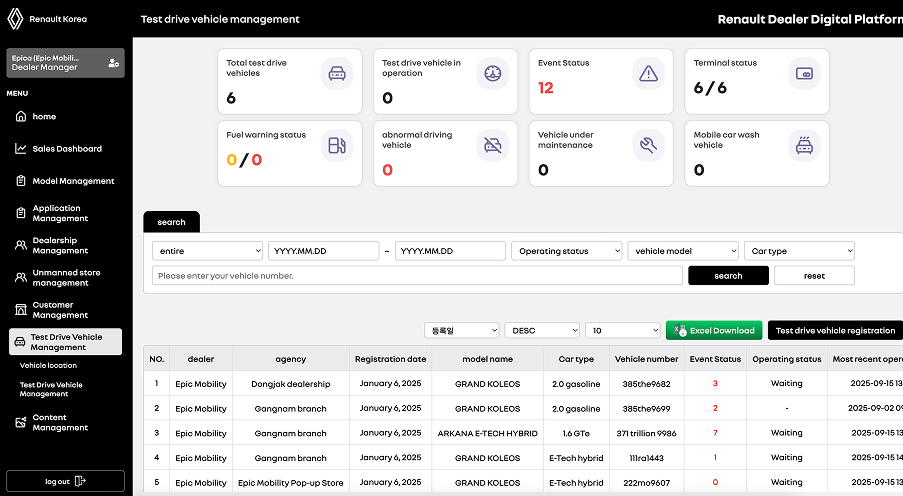The width and height of the screenshot is (903, 496).
Task: Click the Total test drive vehicles car icon
Action: (337, 73)
